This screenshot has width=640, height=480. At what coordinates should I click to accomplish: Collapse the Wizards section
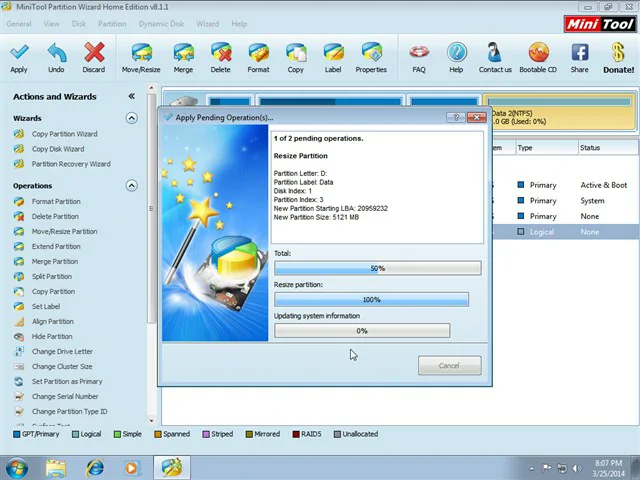pyautogui.click(x=131, y=118)
